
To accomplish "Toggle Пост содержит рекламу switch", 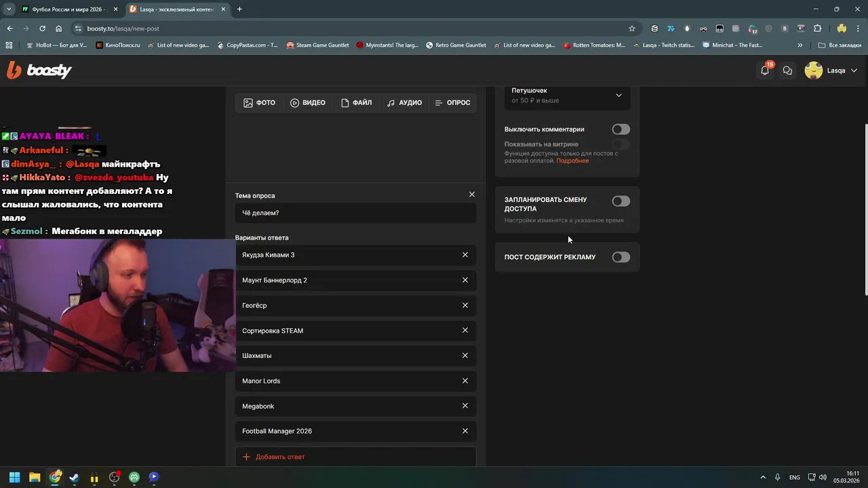I will pyautogui.click(x=620, y=257).
